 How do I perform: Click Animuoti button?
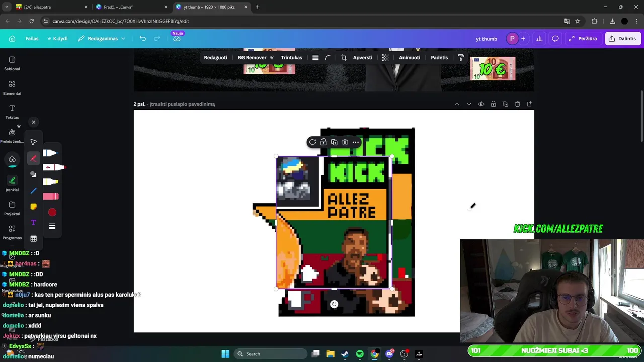click(410, 58)
